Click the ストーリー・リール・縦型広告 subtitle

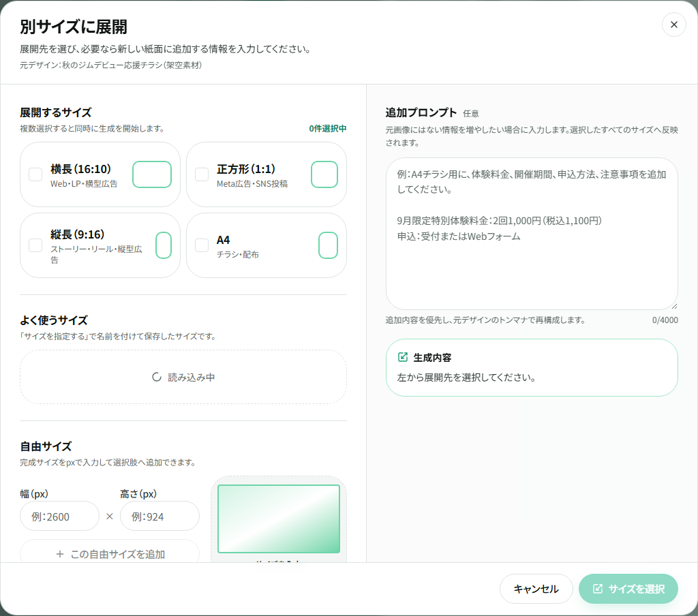point(96,254)
